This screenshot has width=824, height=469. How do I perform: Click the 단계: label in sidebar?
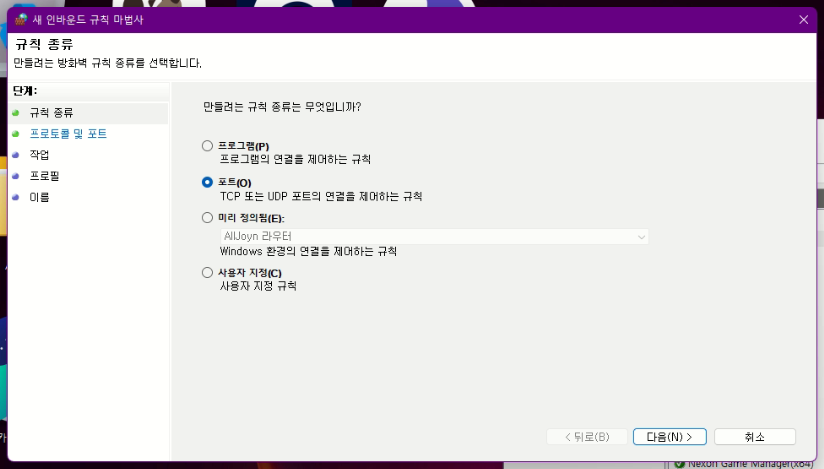point(25,91)
